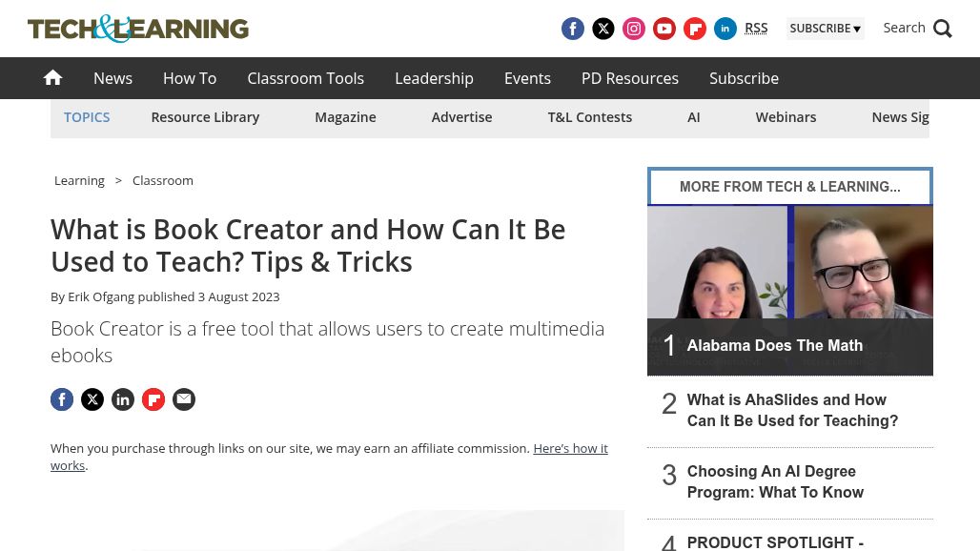980x551 pixels.
Task: Open the site search
Action: [917, 28]
